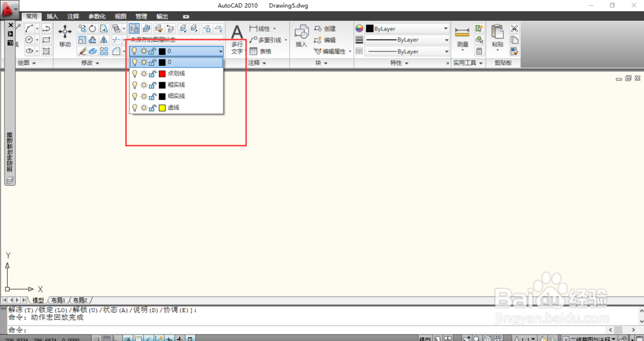Click the Make Object's Layer Current icon
Viewport: 644px width, 341px height.
[x=146, y=28]
